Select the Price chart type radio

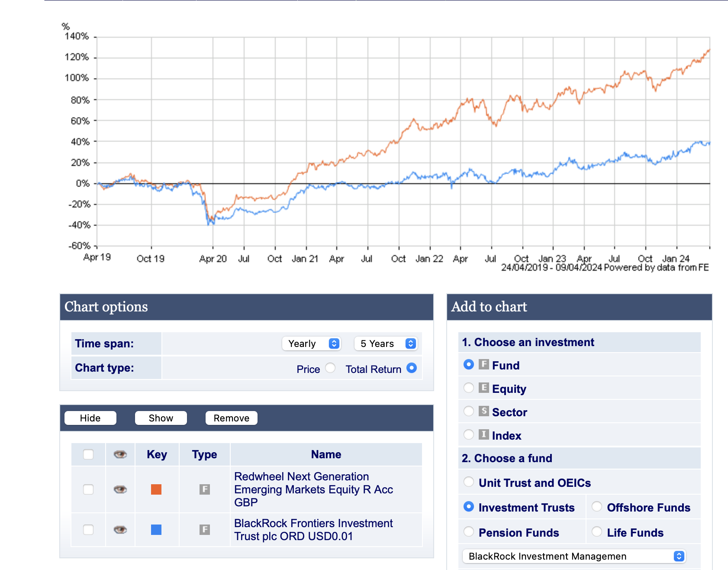(x=330, y=368)
